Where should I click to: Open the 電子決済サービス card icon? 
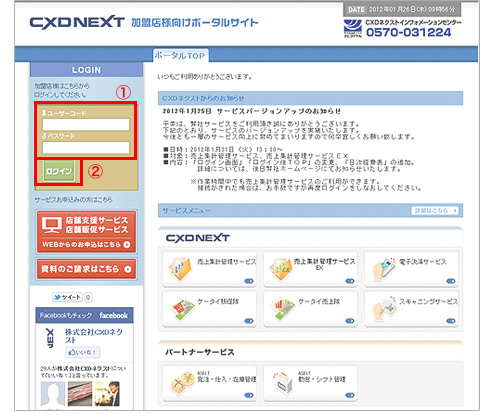(x=383, y=269)
